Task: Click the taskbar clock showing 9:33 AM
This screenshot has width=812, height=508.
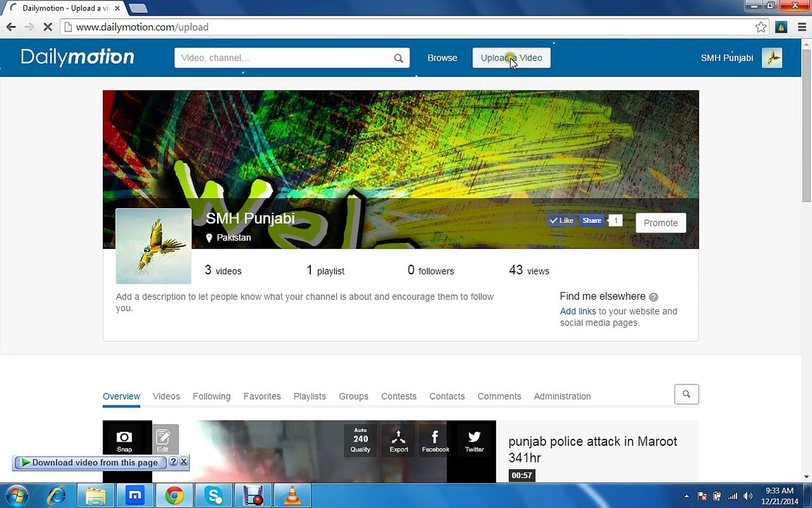Action: click(780, 496)
